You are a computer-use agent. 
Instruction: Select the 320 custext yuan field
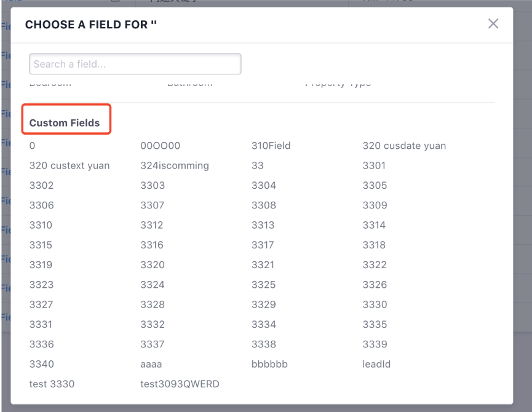tap(69, 165)
